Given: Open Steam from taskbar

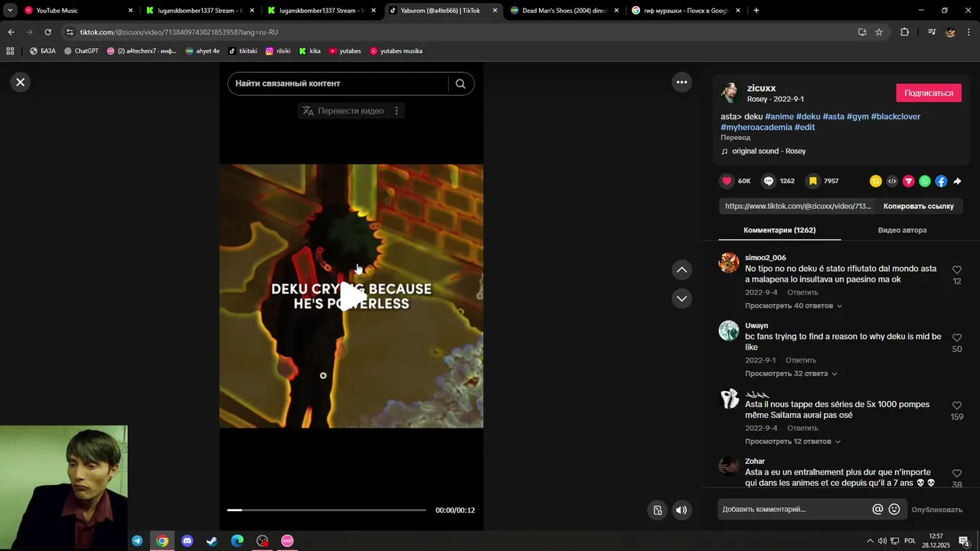Looking at the screenshot, I should (x=212, y=541).
